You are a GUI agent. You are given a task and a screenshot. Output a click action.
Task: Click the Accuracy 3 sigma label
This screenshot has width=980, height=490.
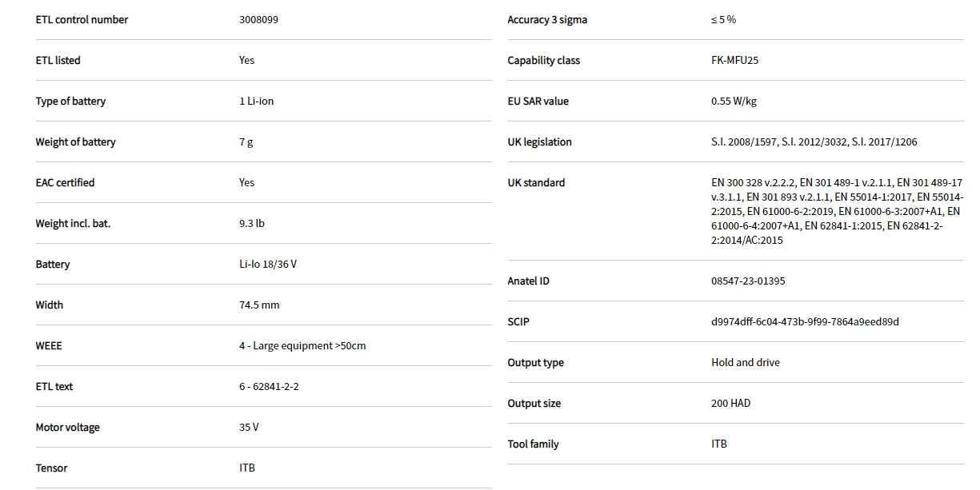[547, 20]
